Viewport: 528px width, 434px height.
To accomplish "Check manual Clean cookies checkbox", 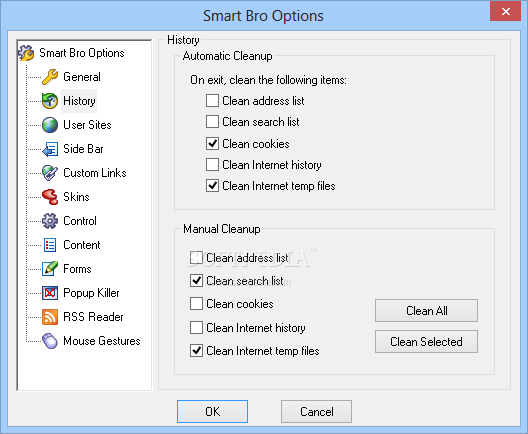I will [196, 303].
